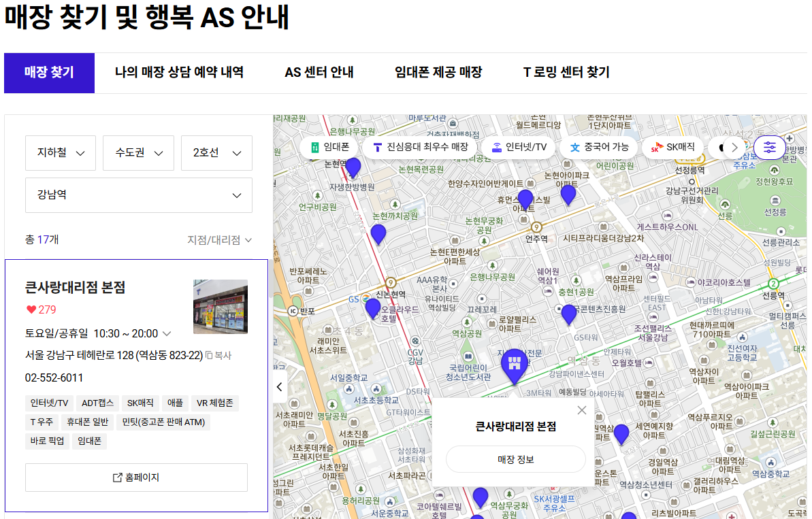This screenshot has width=812, height=519.
Task: Open the T 로밍 센터 찾기 tab
Action: (x=566, y=73)
